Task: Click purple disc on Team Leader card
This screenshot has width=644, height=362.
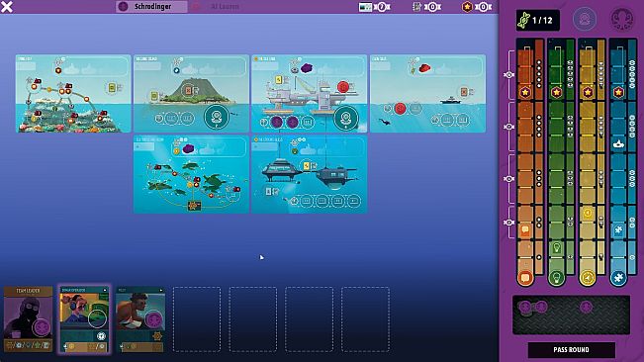Action: (42, 327)
